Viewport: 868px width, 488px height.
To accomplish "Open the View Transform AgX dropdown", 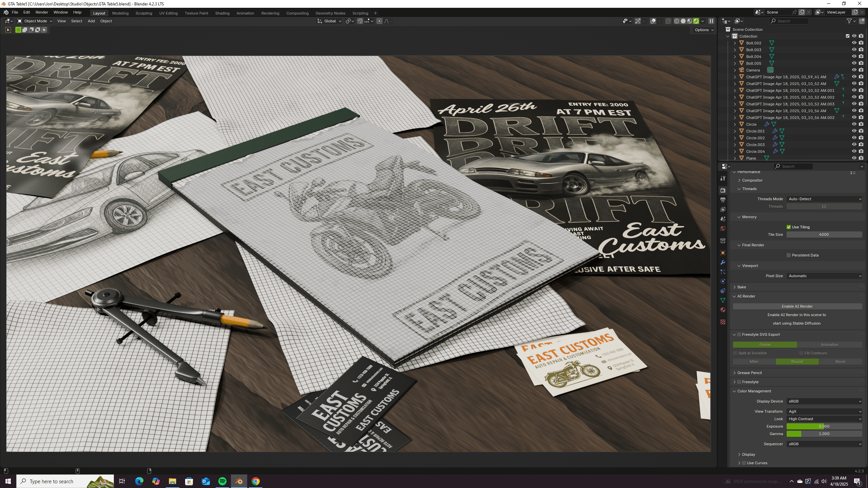I will 824,411.
